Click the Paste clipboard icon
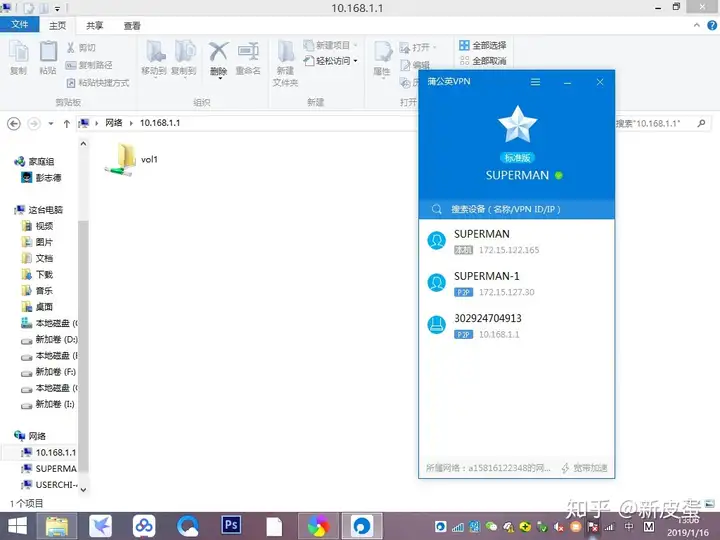Screen dimensions: 720x540 coord(48,57)
